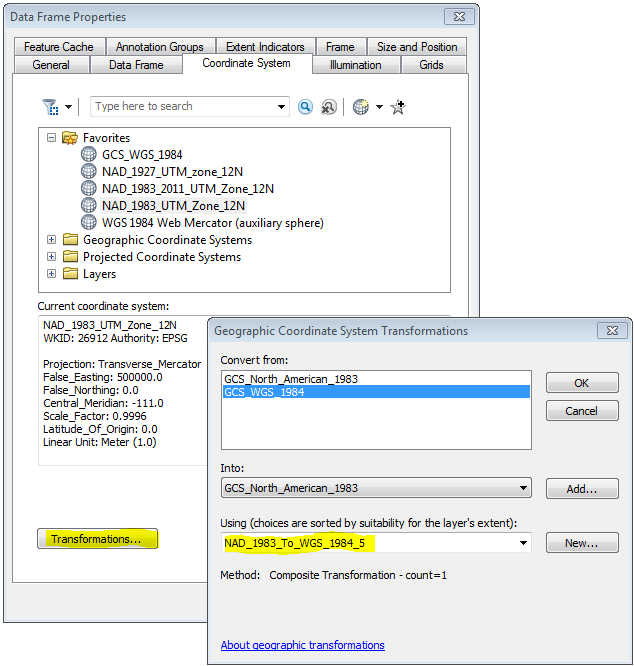
Task: Click the add to favorites star icon
Action: pos(397,107)
